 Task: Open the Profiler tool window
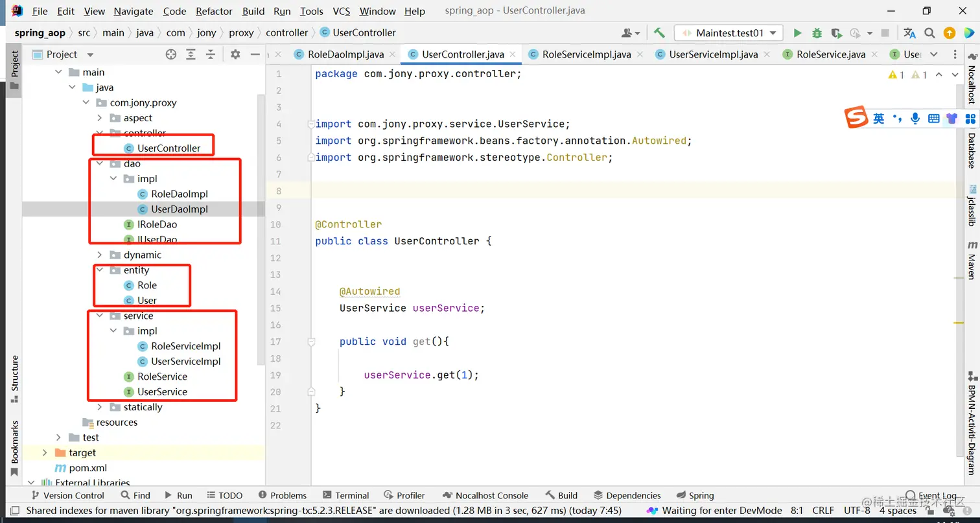click(x=404, y=495)
